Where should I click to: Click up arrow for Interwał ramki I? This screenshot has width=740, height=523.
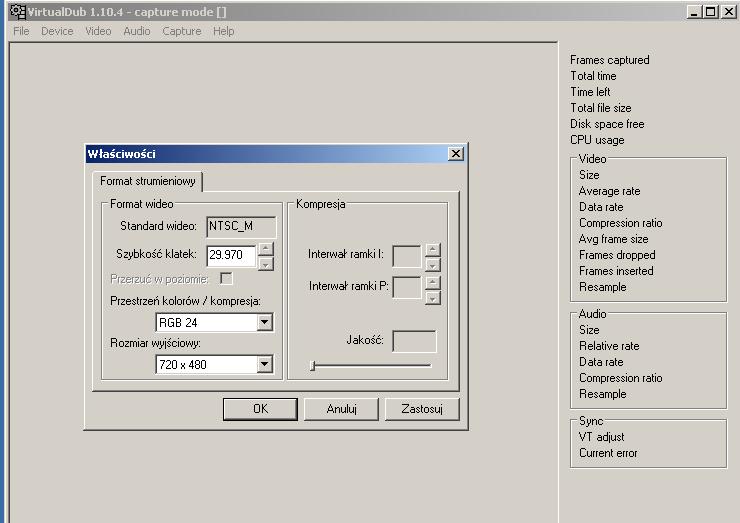tap(432, 250)
